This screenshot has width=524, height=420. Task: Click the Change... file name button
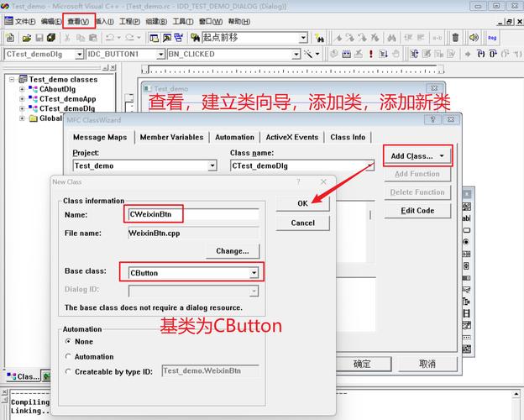[x=233, y=251]
